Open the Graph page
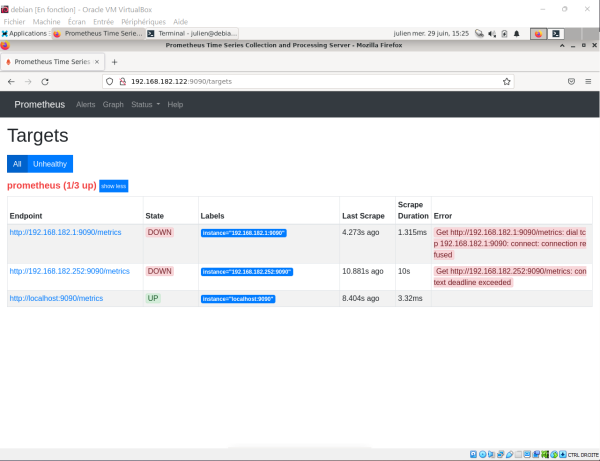 (x=113, y=104)
